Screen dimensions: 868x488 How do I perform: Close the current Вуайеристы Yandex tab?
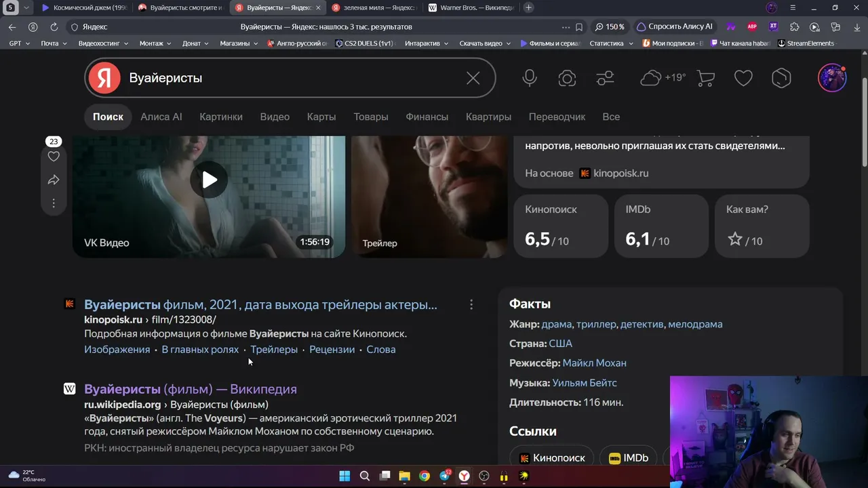click(317, 7)
